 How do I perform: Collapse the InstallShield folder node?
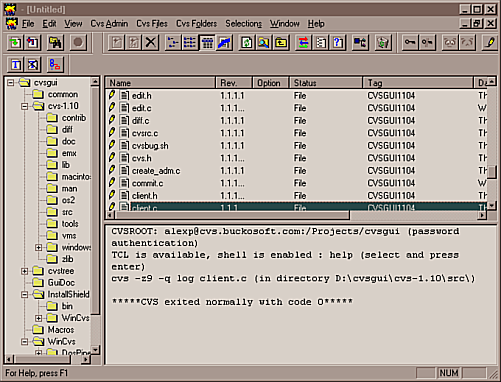pyautogui.click(x=24, y=295)
